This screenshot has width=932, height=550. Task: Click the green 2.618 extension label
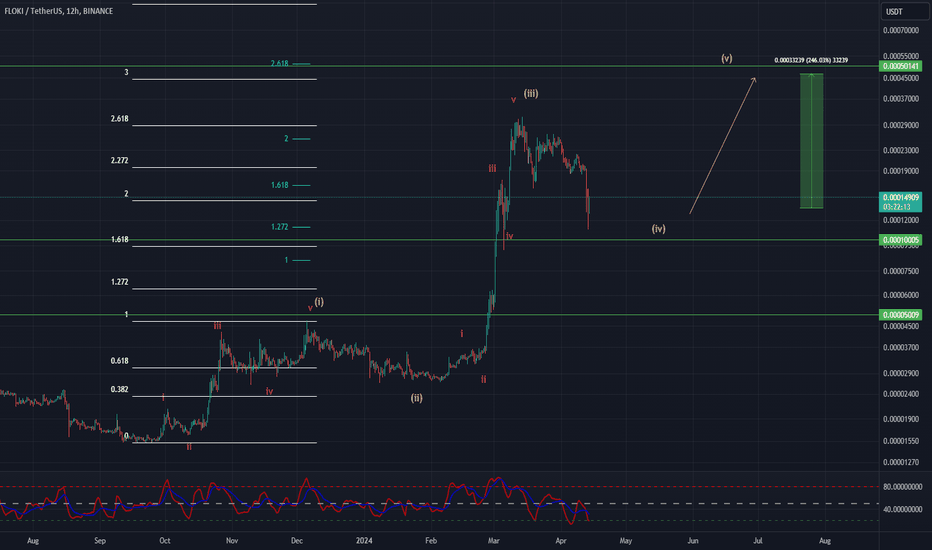pyautogui.click(x=279, y=63)
